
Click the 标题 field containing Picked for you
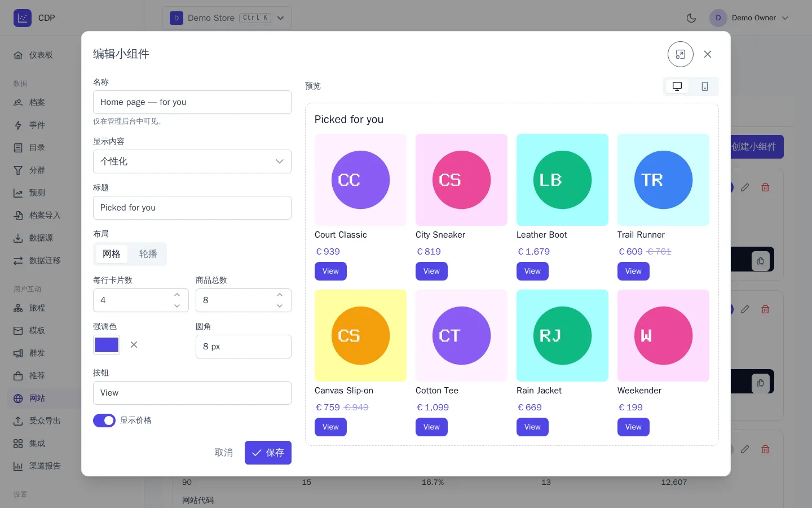tap(192, 208)
